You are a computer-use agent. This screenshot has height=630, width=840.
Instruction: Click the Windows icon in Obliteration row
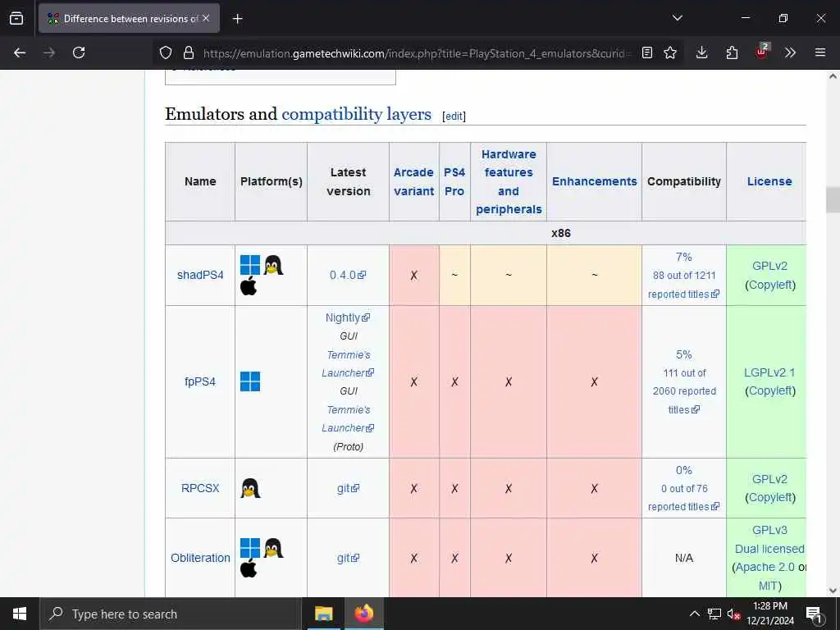pyautogui.click(x=250, y=548)
